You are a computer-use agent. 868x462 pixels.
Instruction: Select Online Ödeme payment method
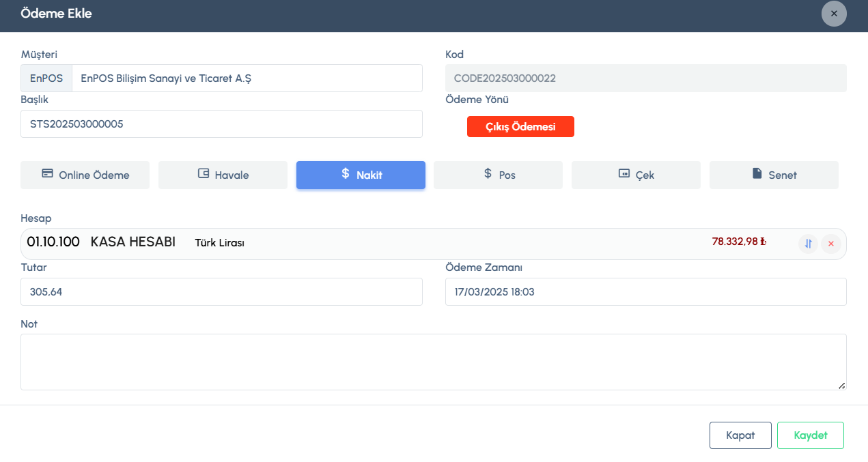(85, 175)
